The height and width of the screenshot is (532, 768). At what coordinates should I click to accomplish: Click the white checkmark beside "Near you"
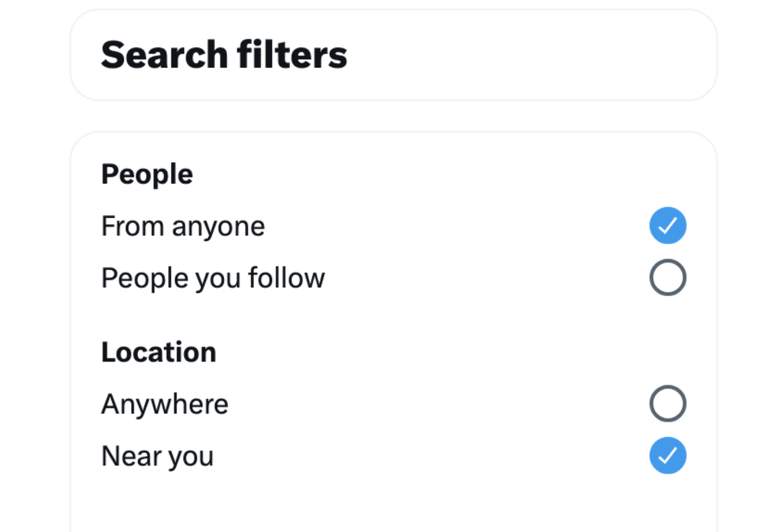coord(667,456)
